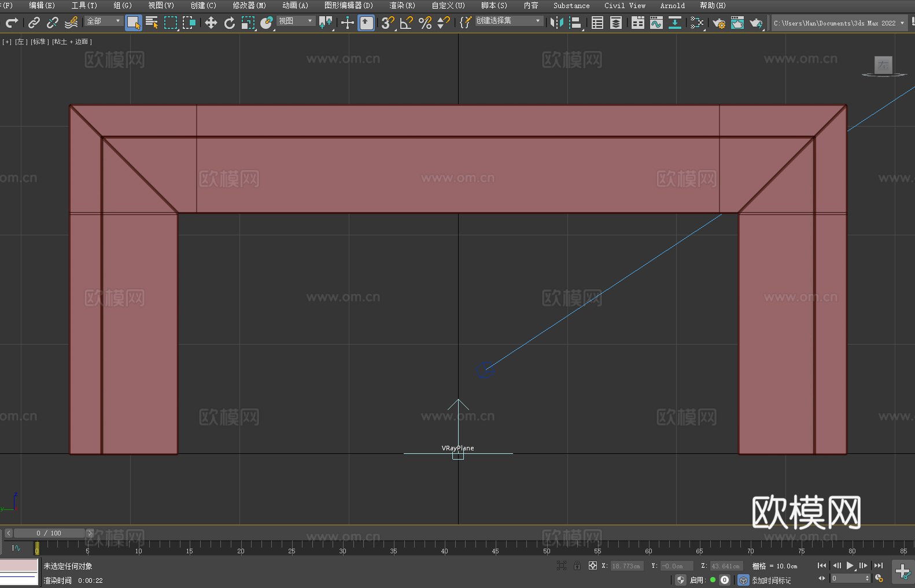Viewport: 915px width, 588px height.
Task: Select the Rotate tool
Action: [230, 23]
